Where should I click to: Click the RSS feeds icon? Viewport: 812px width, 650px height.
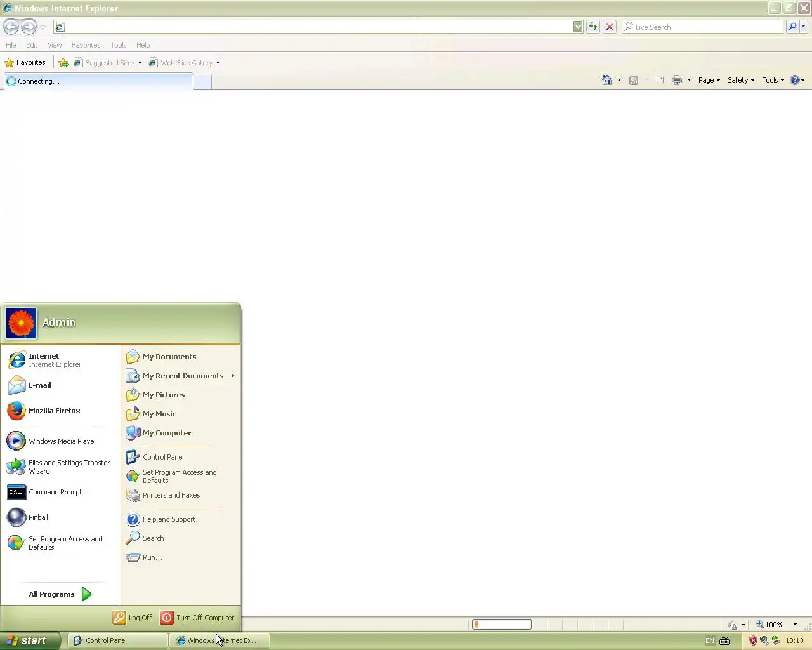pyautogui.click(x=634, y=80)
